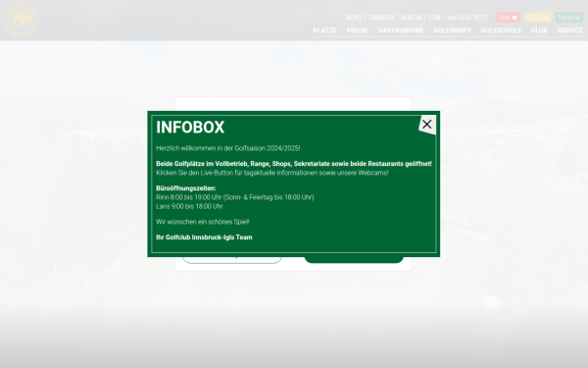
Task: Open the KONTAKT link
Action: point(414,18)
